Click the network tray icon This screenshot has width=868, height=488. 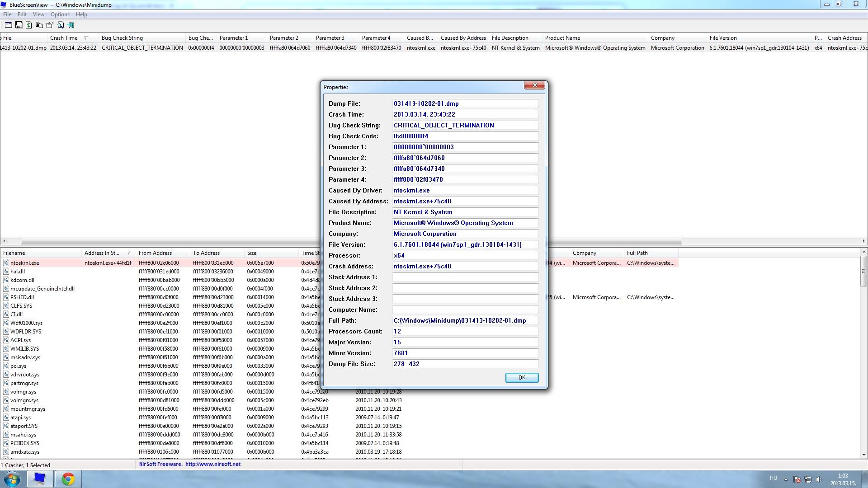808,479
